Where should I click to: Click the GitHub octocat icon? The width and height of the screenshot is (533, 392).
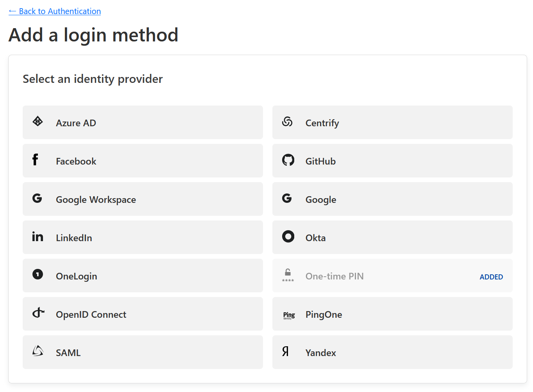(288, 160)
